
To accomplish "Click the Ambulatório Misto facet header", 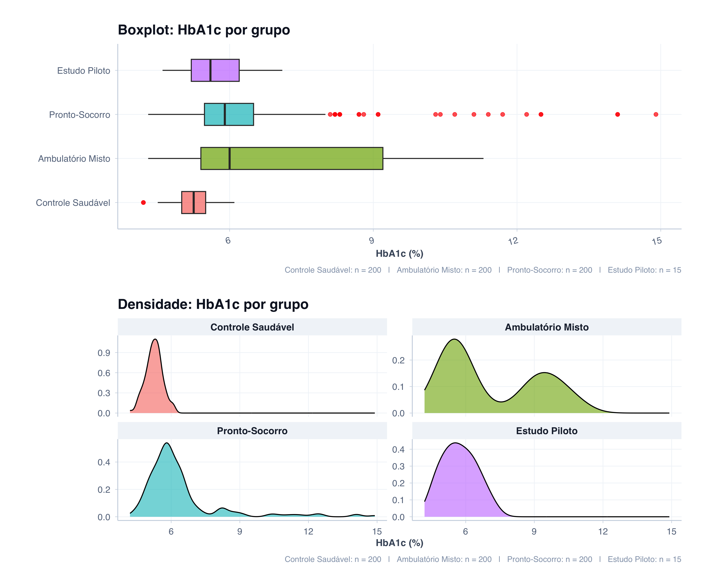I will click(547, 327).
